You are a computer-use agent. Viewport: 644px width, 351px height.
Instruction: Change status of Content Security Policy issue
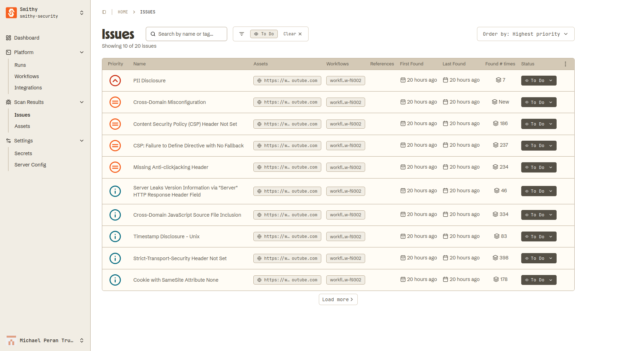coord(539,124)
